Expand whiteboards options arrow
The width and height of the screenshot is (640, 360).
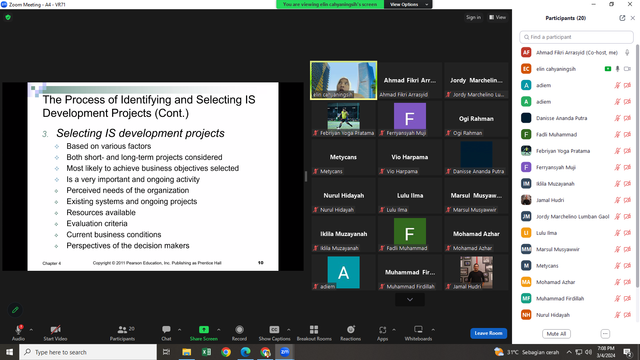pos(433,329)
